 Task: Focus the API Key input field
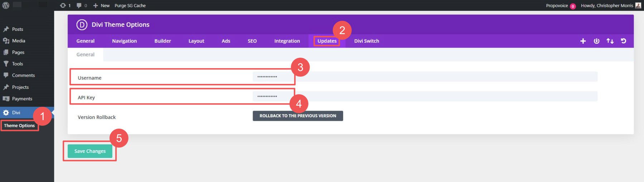pos(425,96)
